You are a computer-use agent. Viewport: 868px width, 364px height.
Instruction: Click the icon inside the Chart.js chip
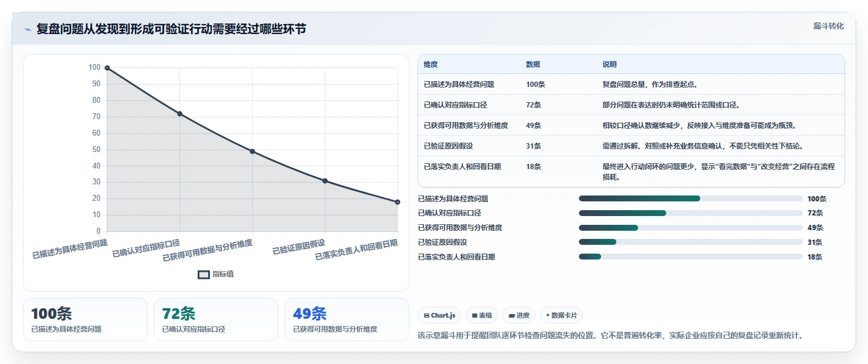[426, 315]
